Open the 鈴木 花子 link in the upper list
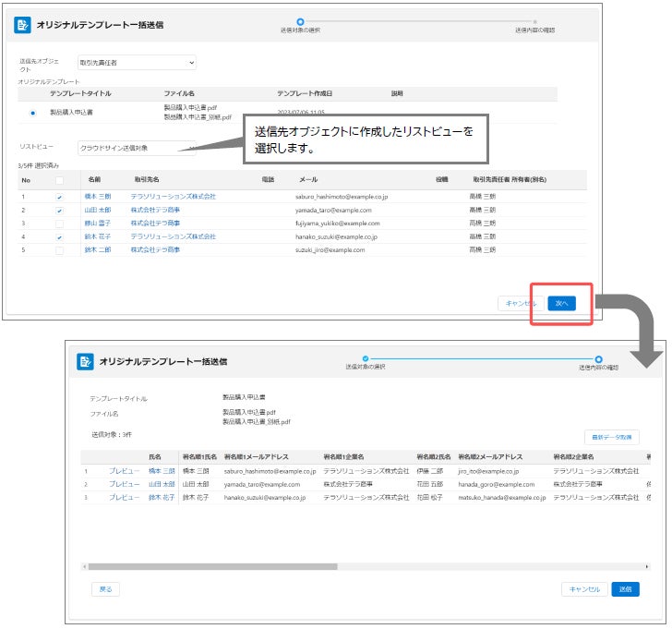 pos(98,236)
